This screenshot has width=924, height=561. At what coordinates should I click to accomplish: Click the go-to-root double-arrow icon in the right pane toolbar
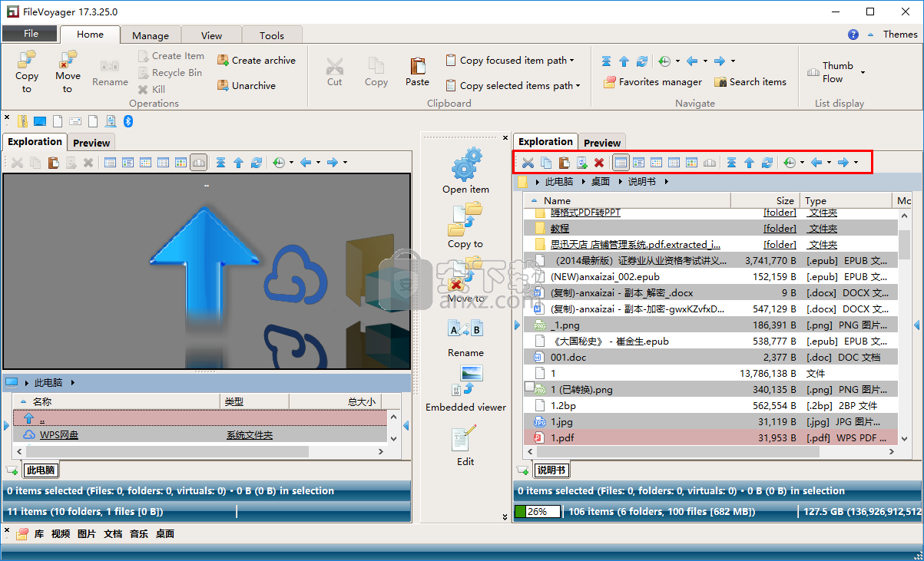pyautogui.click(x=731, y=162)
